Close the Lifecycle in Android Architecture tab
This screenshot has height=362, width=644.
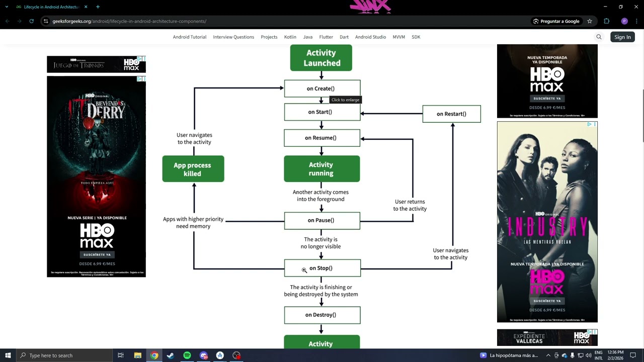86,7
